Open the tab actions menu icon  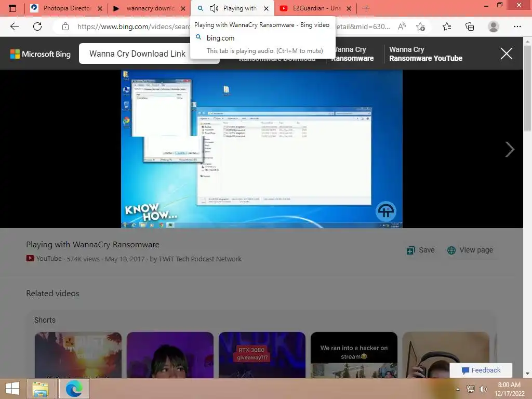[x=12, y=8]
